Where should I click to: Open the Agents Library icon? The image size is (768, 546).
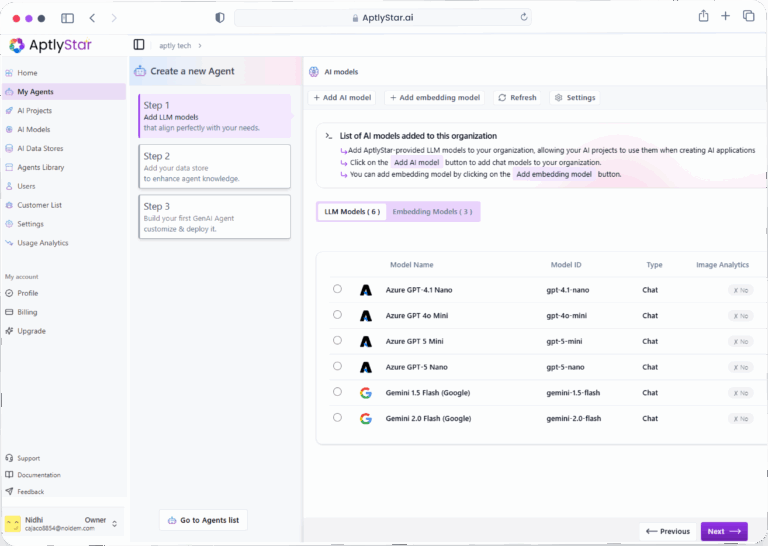pyautogui.click(x=9, y=167)
